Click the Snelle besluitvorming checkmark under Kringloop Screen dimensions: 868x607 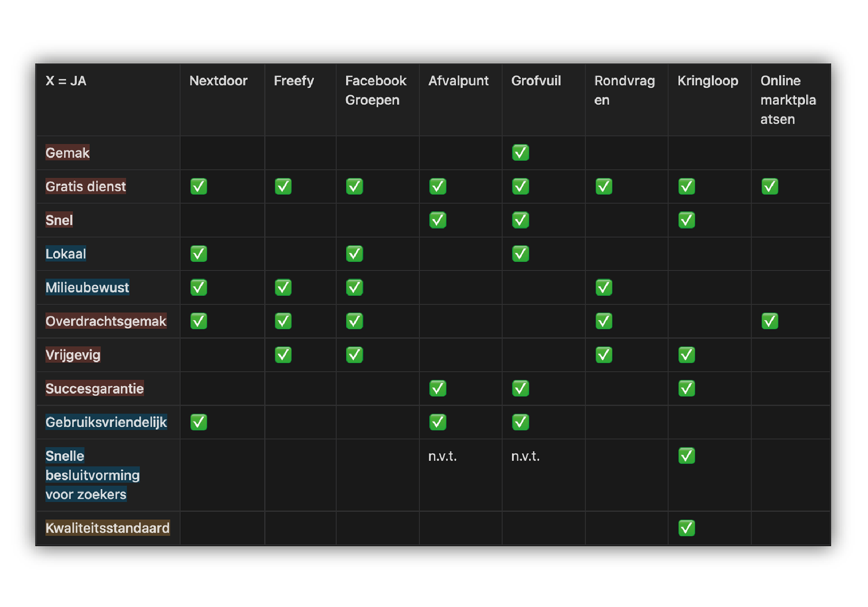[x=686, y=456]
